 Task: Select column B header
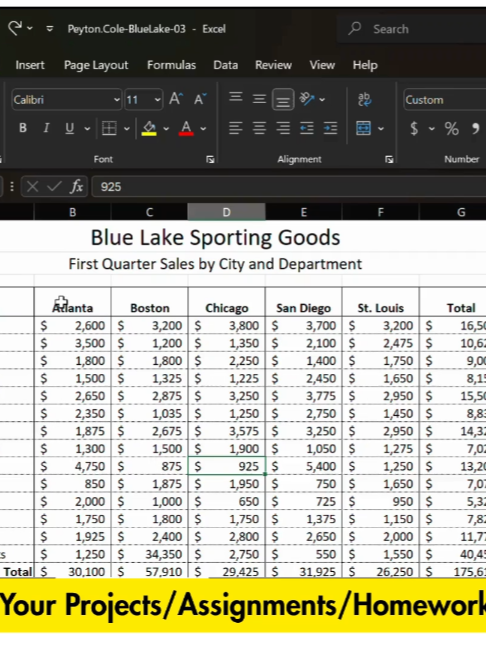(x=72, y=212)
